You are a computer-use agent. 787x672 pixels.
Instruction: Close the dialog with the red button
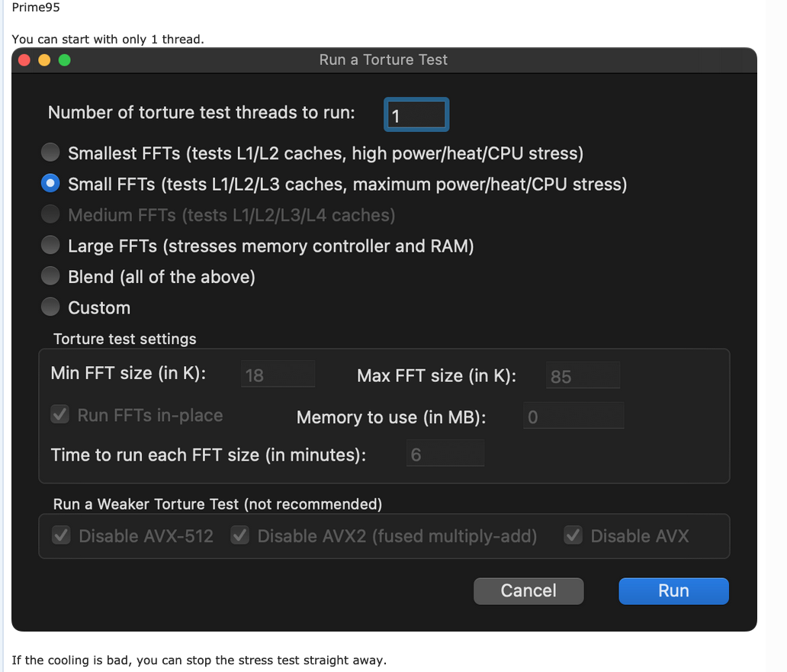[x=24, y=60]
